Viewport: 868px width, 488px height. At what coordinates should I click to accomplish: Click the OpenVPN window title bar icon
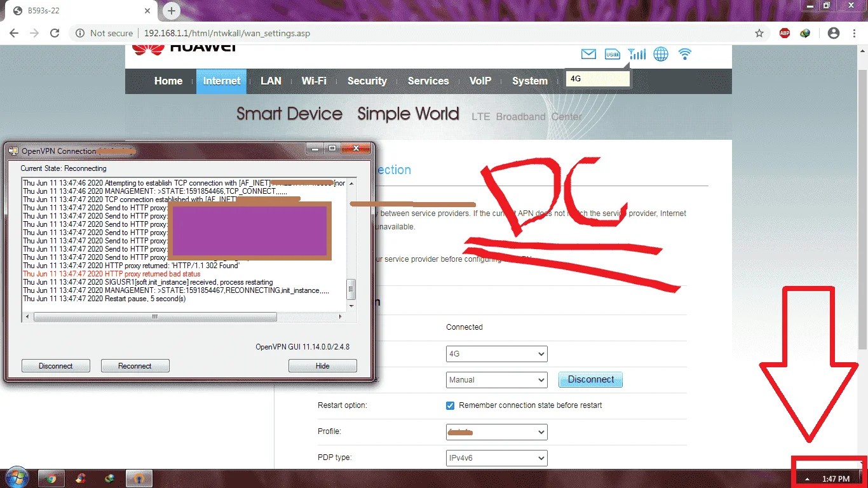click(x=13, y=151)
